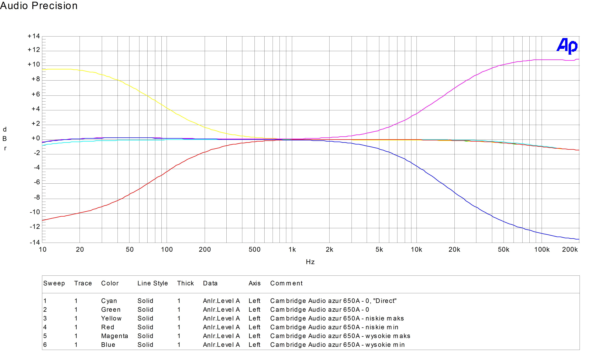This screenshot has height=364, width=592.
Task: Select the '+12' label on the dB axis
Action: click(x=34, y=50)
